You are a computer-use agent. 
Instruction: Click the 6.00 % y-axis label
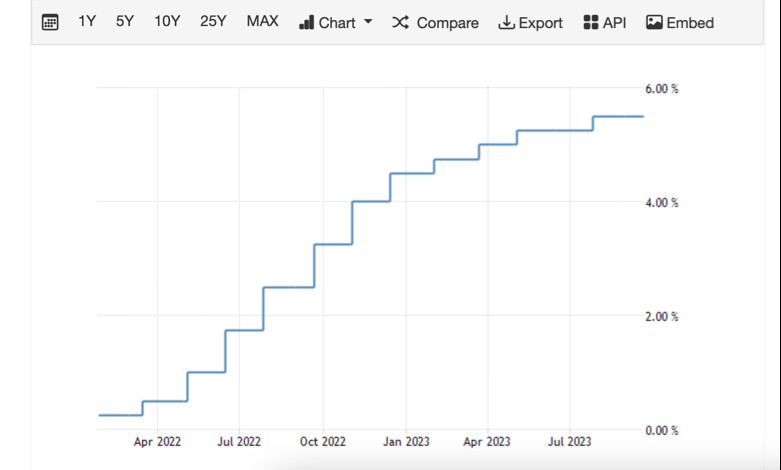tap(661, 89)
